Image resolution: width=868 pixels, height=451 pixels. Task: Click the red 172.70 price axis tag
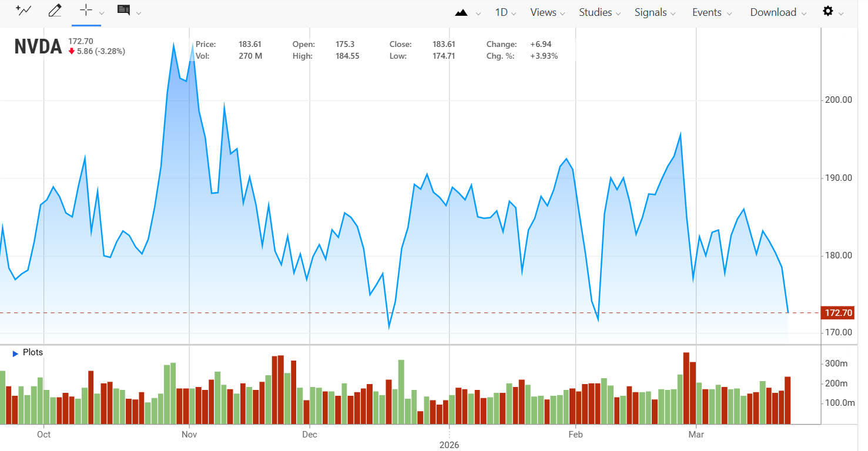click(x=838, y=313)
